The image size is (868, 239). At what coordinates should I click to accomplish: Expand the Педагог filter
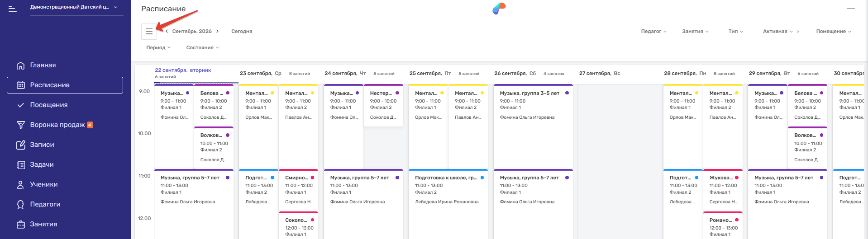click(653, 31)
